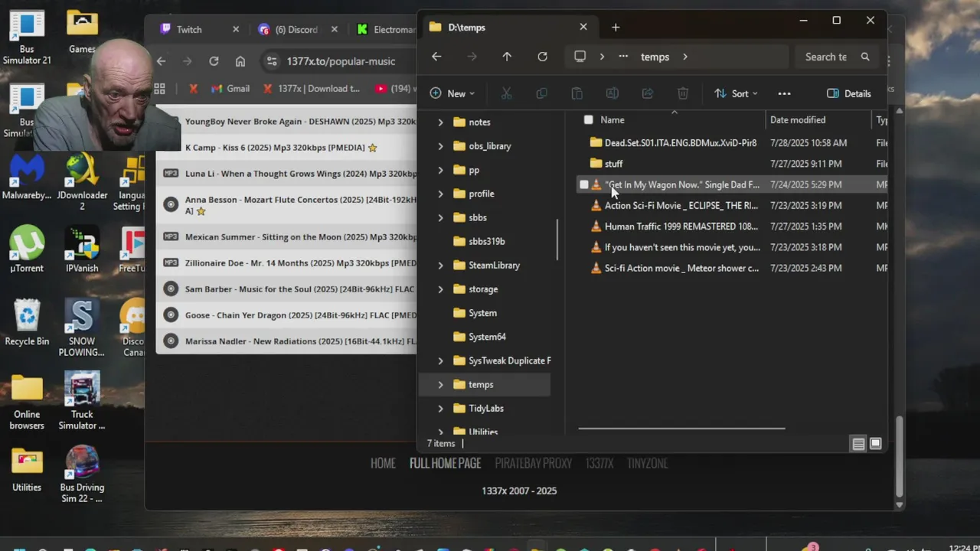This screenshot has height=551, width=980.
Task: Click the chevron after temps in address bar
Action: [684, 57]
